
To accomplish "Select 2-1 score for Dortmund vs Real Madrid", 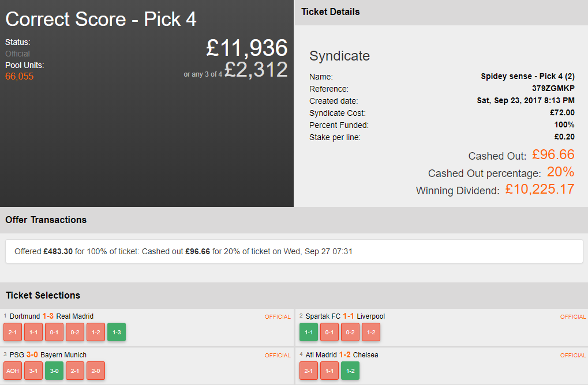I will click(13, 332).
